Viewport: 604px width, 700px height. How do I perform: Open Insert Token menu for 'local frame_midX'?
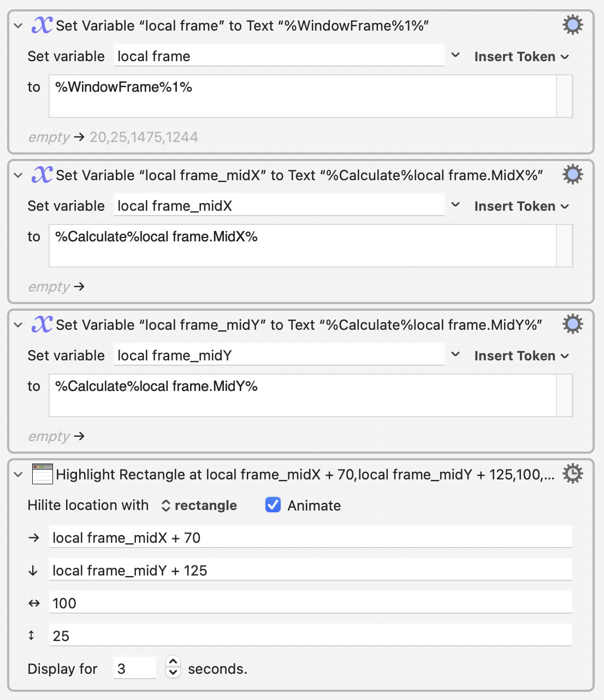click(x=522, y=206)
